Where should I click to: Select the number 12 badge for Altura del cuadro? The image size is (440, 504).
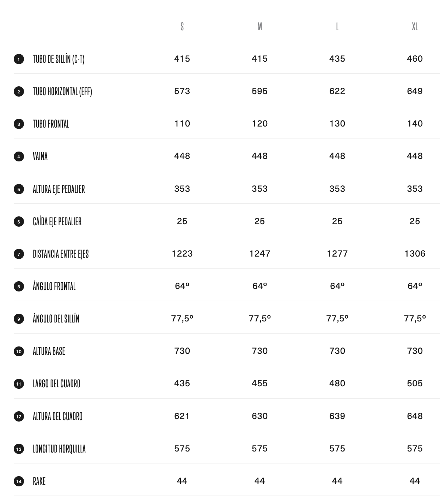[19, 417]
